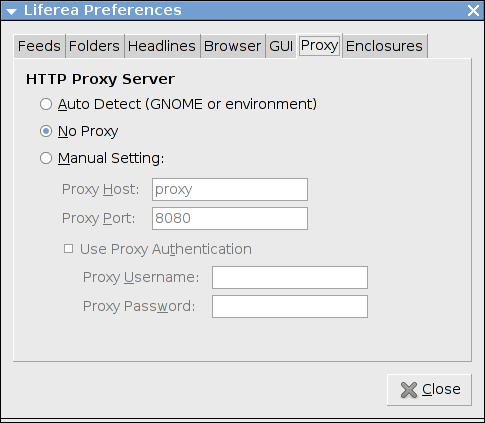Open the title bar window menu arrow
The height and width of the screenshot is (423, 485).
pos(11,11)
